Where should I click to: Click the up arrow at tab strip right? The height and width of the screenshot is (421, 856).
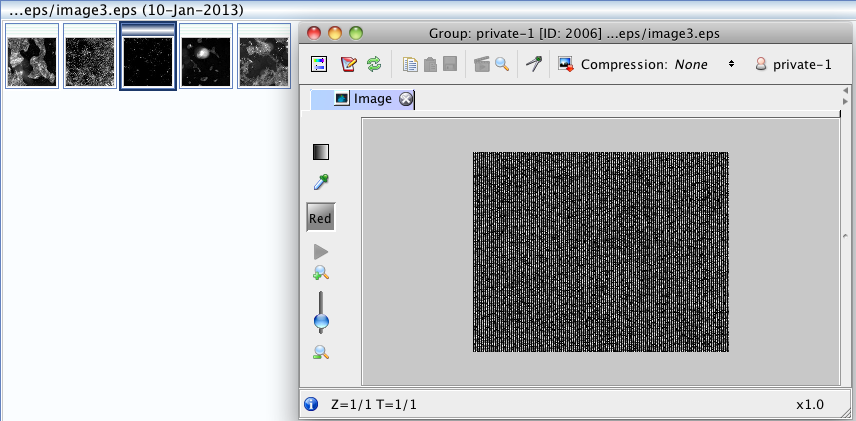click(846, 91)
